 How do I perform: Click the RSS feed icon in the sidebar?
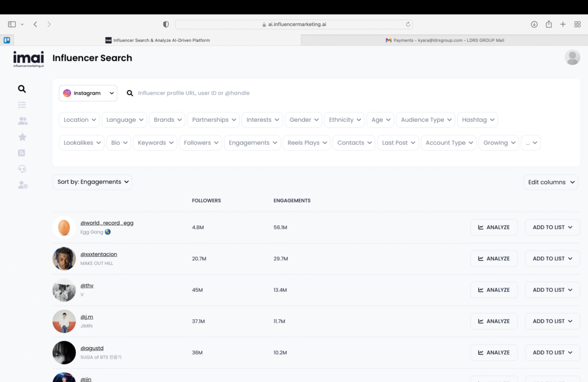coord(22,153)
